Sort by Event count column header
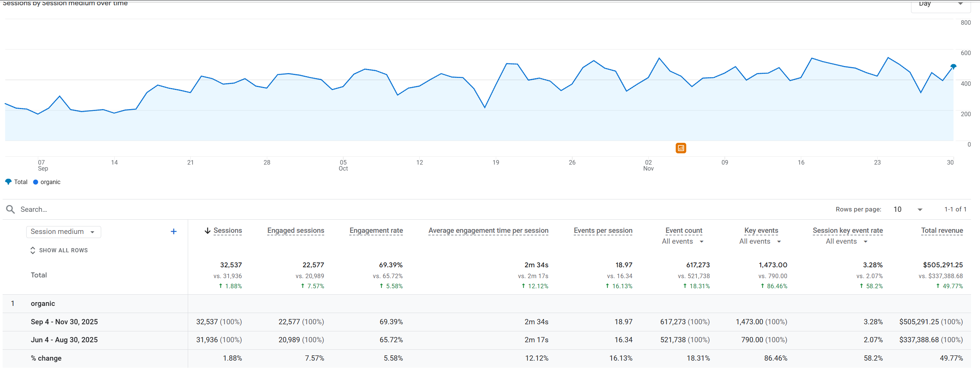 684,231
